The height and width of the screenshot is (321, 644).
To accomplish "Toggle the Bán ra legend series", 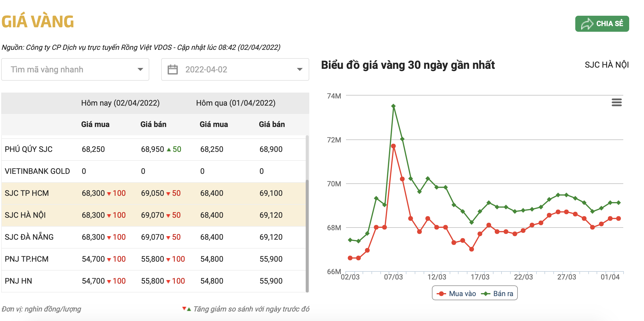I will (497, 293).
